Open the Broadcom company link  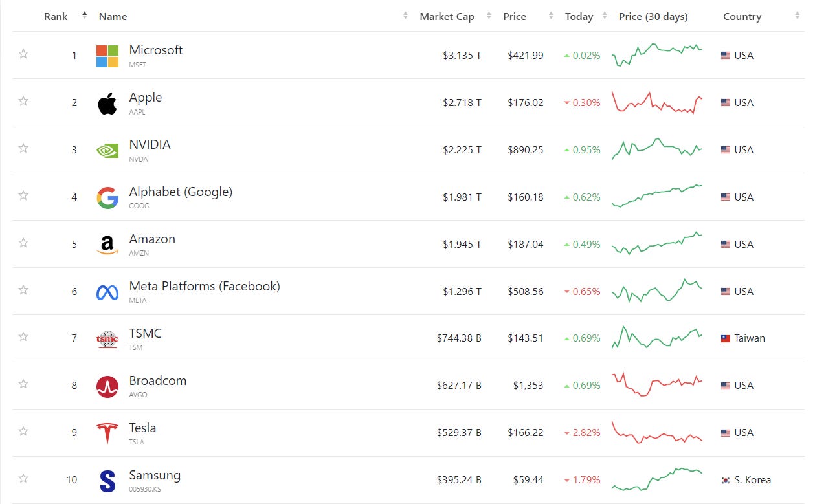point(158,380)
